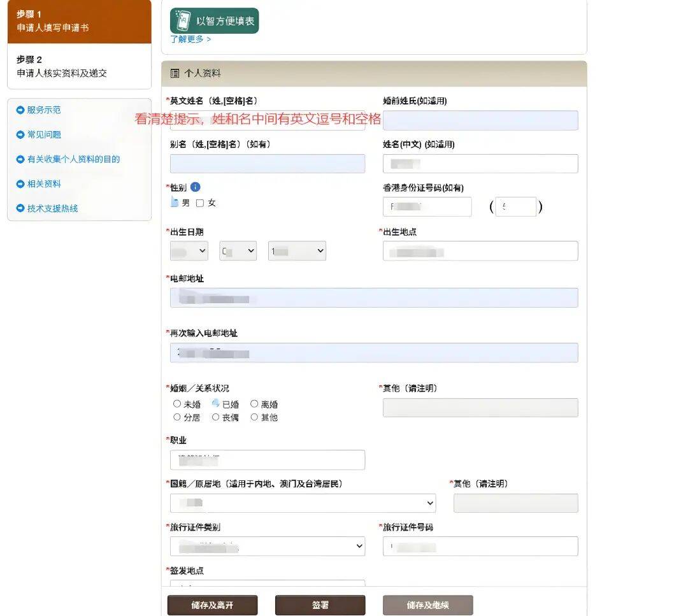688x616 pixels.
Task: Check the 女 gender checkbox
Action: pos(200,203)
